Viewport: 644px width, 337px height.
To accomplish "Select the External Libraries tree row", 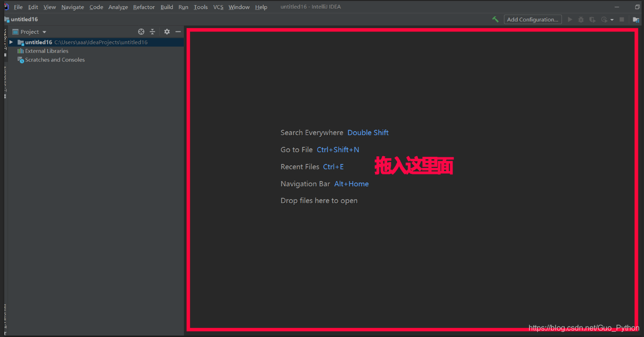I will [96, 51].
